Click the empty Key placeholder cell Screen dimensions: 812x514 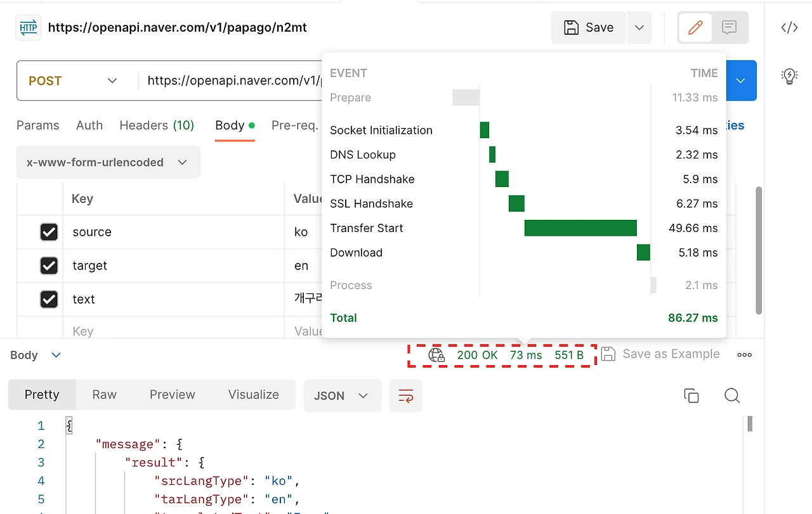(174, 331)
